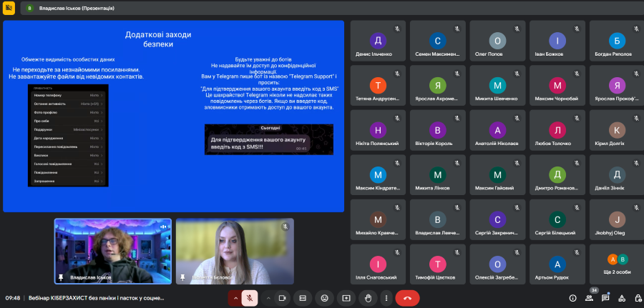Turn on captions in the call toolbar
The image size is (644, 308).
click(303, 298)
